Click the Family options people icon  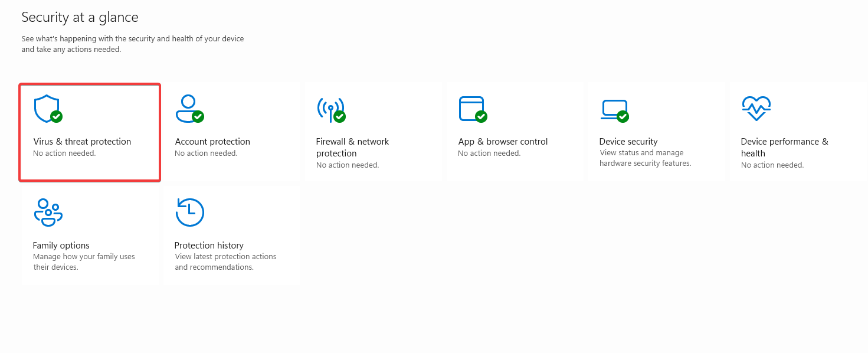click(48, 213)
